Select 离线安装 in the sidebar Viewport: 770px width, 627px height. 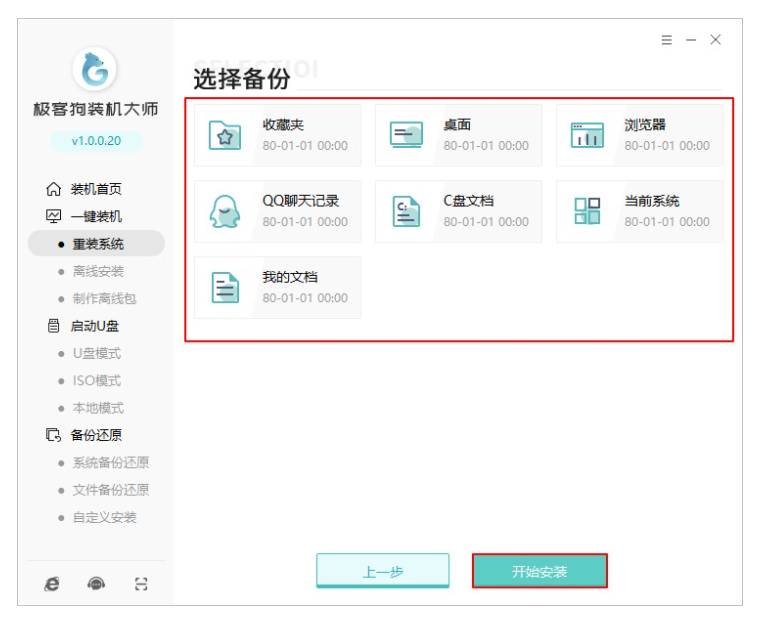(x=98, y=271)
